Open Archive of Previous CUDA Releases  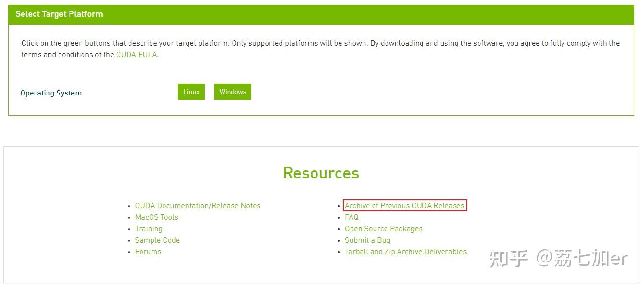(x=405, y=206)
